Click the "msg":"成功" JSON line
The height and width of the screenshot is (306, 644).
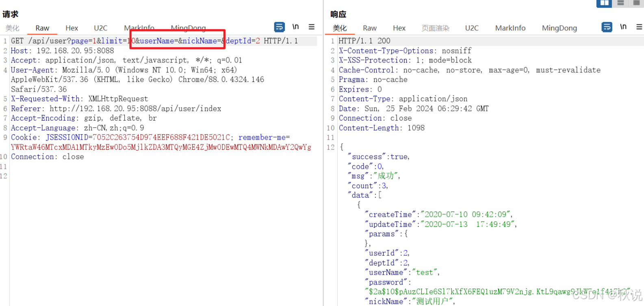[374, 176]
